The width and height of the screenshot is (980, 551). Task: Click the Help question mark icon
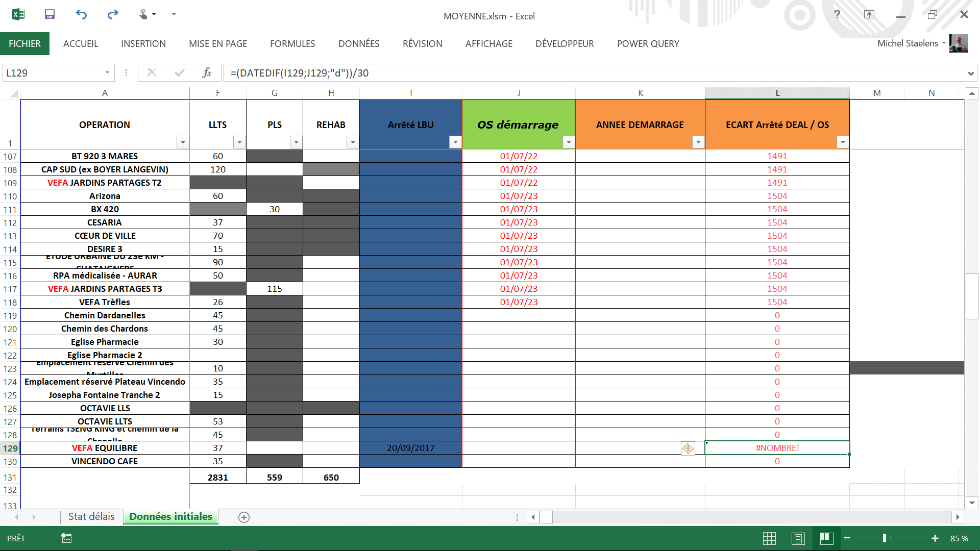coord(837,14)
